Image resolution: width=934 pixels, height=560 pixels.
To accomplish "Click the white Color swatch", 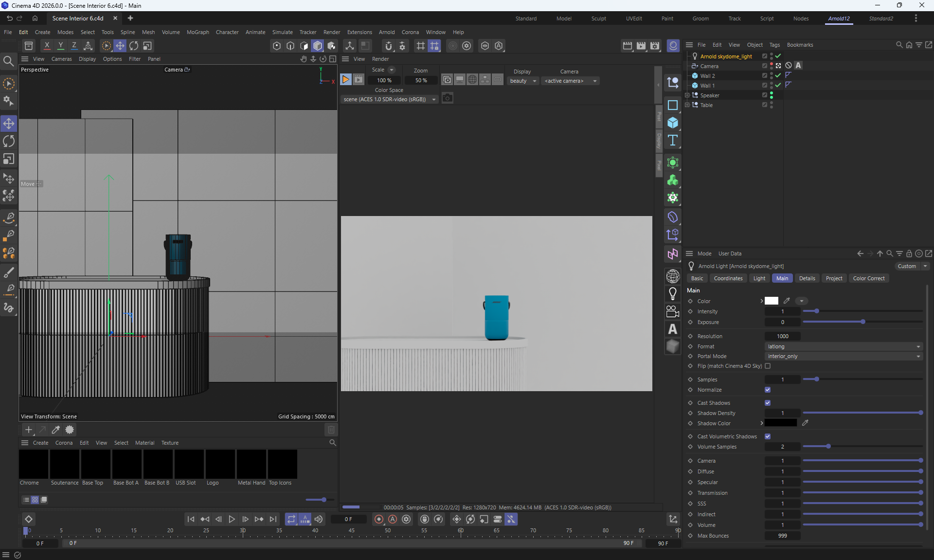I will click(x=772, y=301).
